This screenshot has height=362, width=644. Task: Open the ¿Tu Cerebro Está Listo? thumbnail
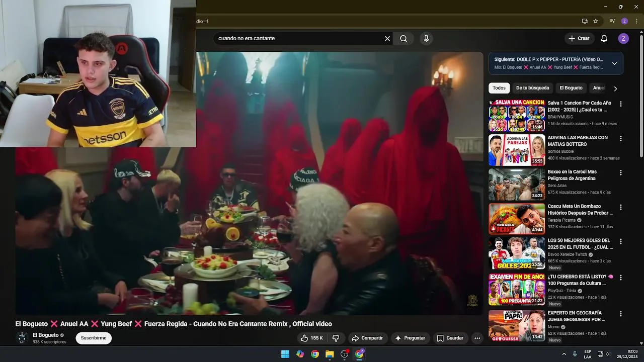point(517,290)
